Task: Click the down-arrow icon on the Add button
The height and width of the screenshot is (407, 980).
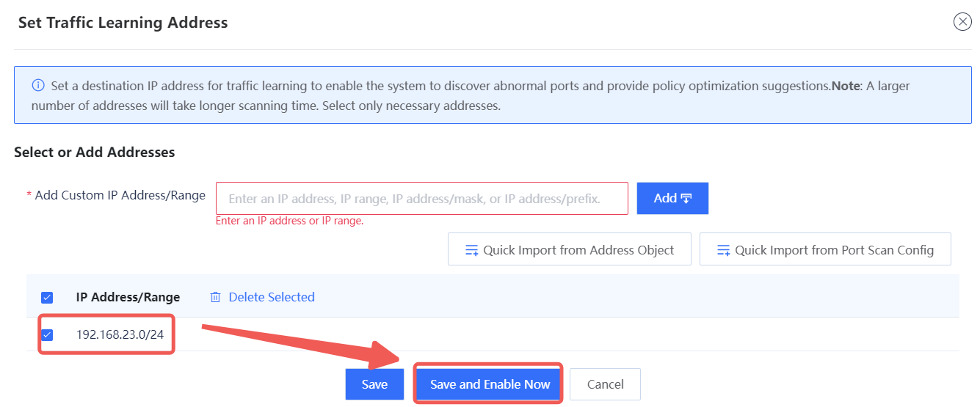Action: (x=687, y=198)
